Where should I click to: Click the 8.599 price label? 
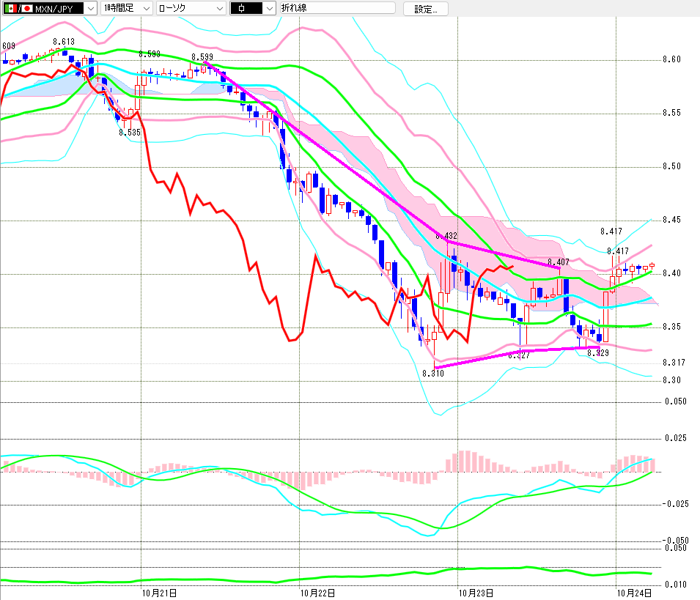[202, 57]
